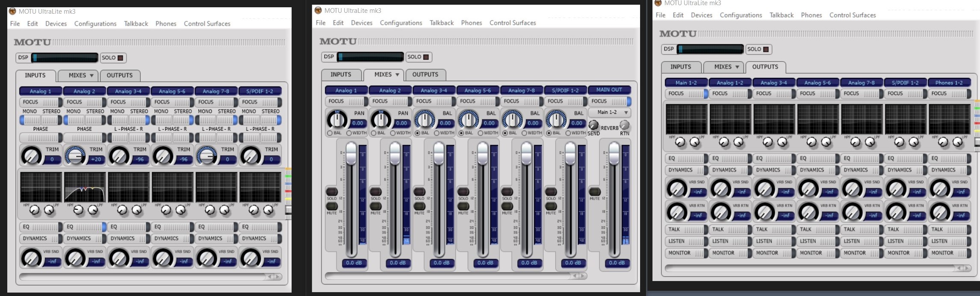Open Main 1-2 output dropdown in Main Out
The height and width of the screenshot is (296, 980).
pyautogui.click(x=610, y=112)
